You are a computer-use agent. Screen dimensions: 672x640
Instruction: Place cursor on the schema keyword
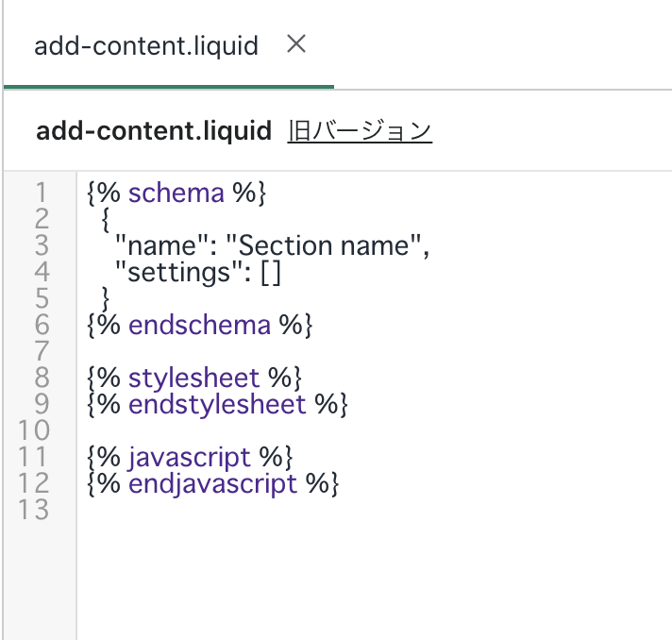176,194
